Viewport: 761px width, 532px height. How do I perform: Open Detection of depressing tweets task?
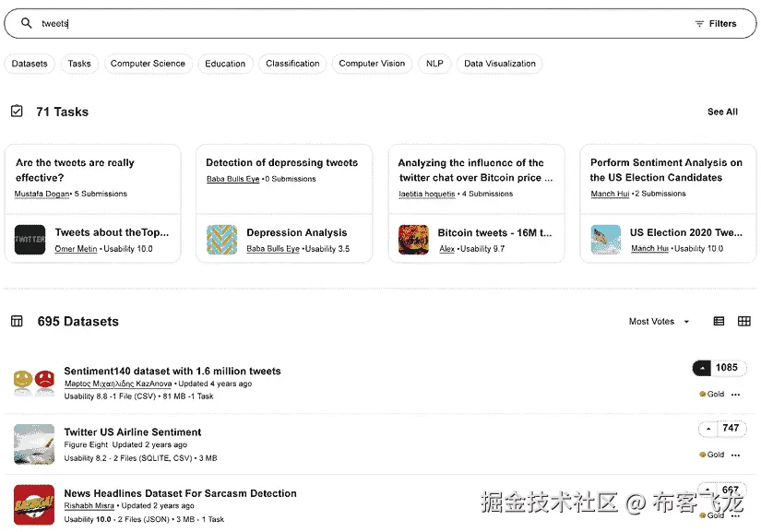click(x=282, y=162)
